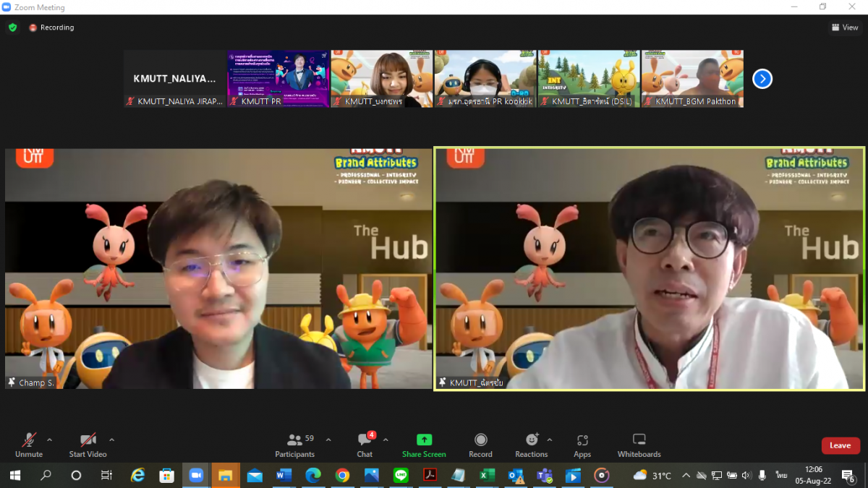Open the system volume control
Viewport: 868px width, 488px height.
click(x=746, y=475)
